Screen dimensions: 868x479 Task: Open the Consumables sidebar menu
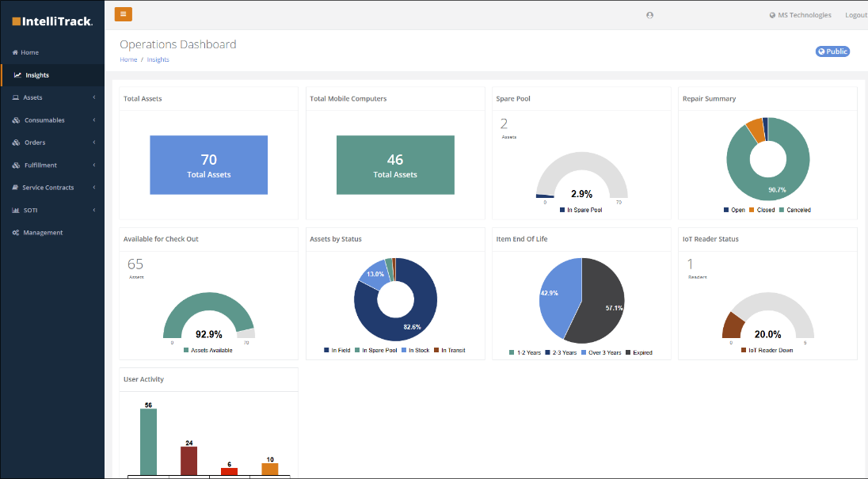click(x=52, y=120)
